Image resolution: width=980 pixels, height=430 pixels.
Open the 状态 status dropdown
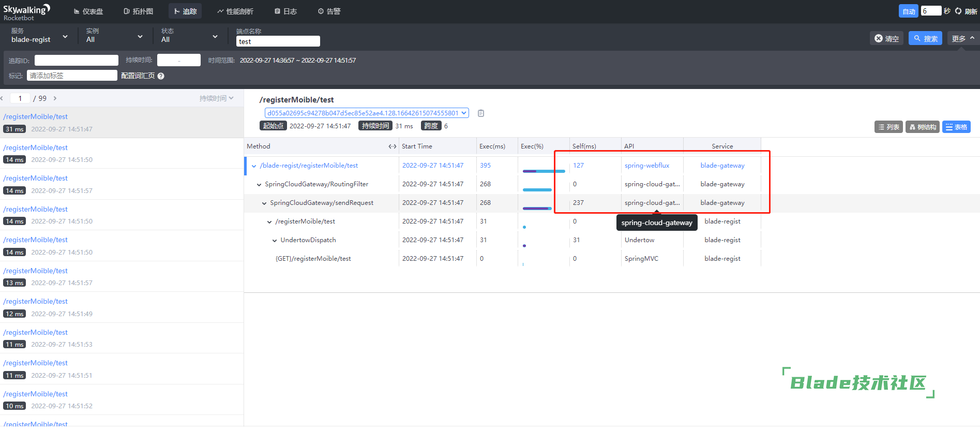click(x=189, y=36)
